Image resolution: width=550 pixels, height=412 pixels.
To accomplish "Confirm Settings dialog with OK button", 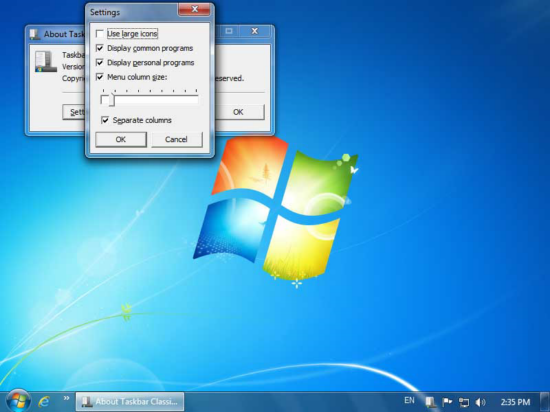I will [x=121, y=140].
